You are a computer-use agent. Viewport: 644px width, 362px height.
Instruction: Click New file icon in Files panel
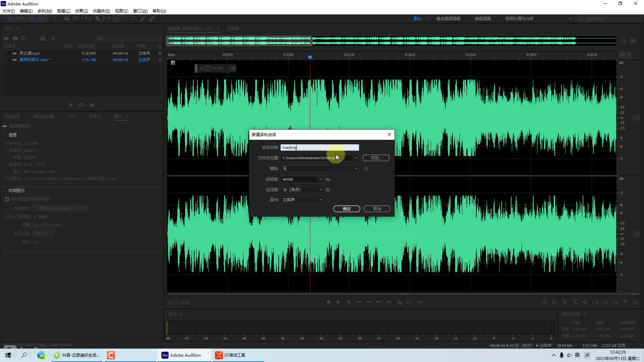(x=24, y=38)
